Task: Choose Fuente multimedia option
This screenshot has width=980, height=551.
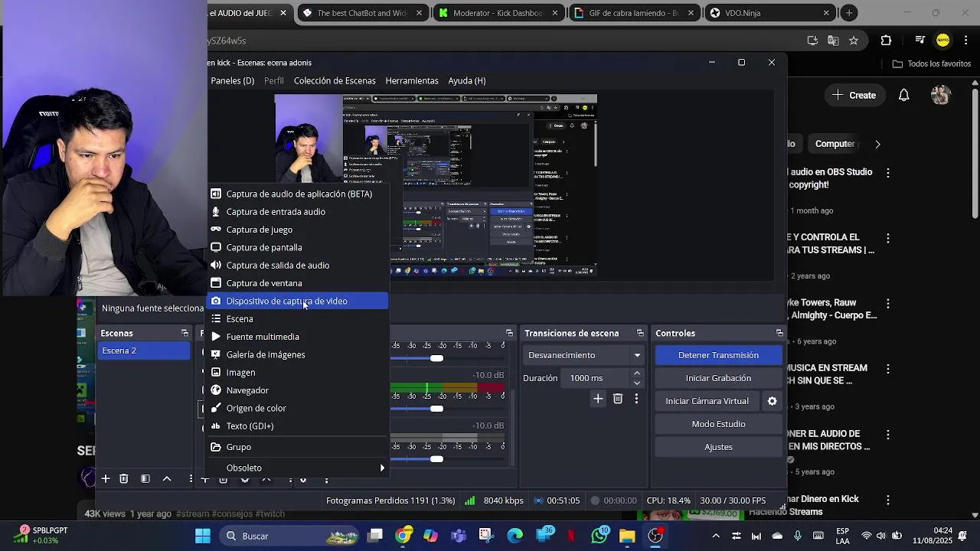Action: [299, 337]
